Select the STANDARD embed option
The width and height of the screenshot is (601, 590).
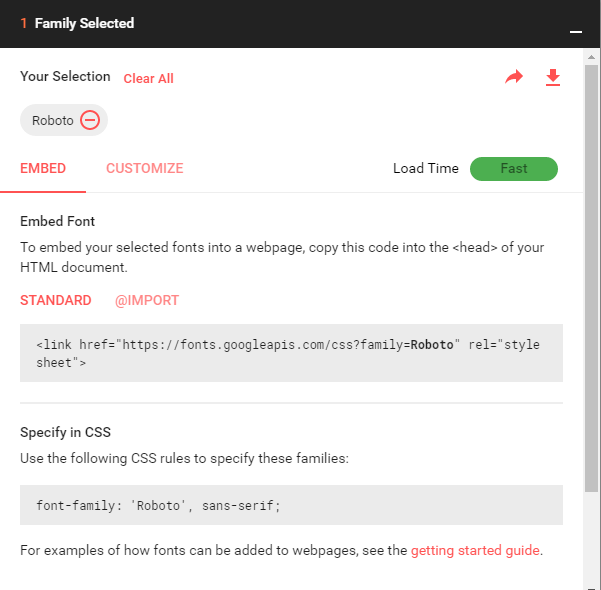[56, 300]
